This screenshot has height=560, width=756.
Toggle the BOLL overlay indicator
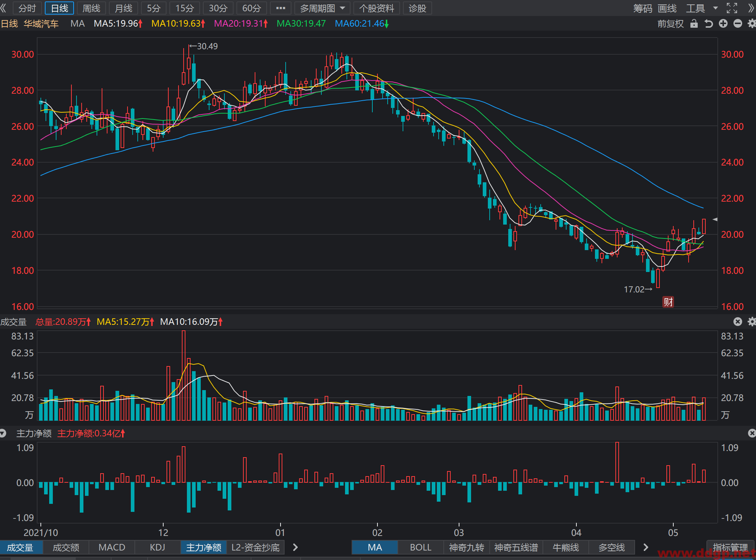tap(421, 547)
